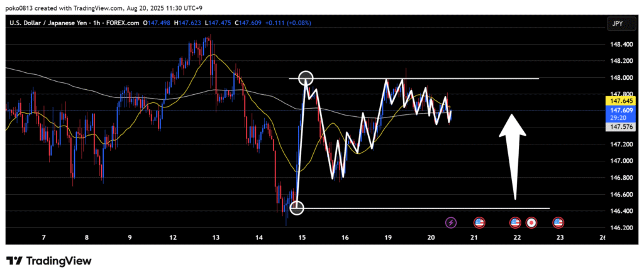
Task: Select the lower circle marker near 146.400
Action: [x=297, y=208]
